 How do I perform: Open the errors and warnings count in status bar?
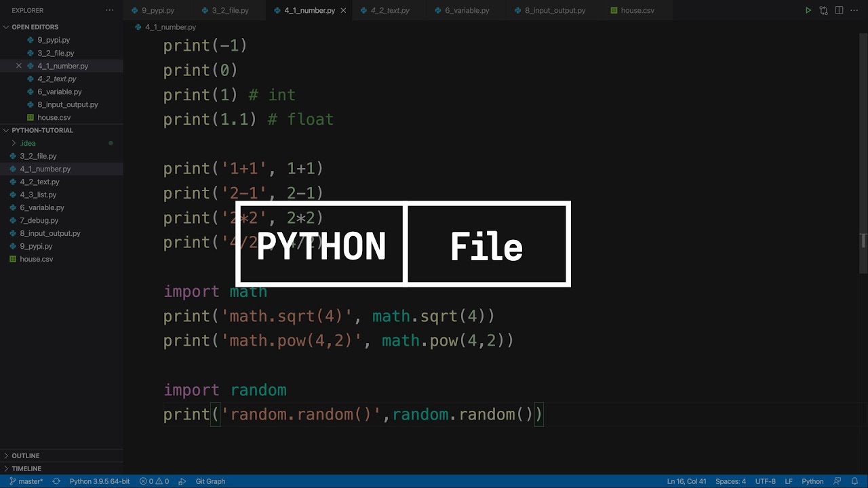(x=154, y=481)
